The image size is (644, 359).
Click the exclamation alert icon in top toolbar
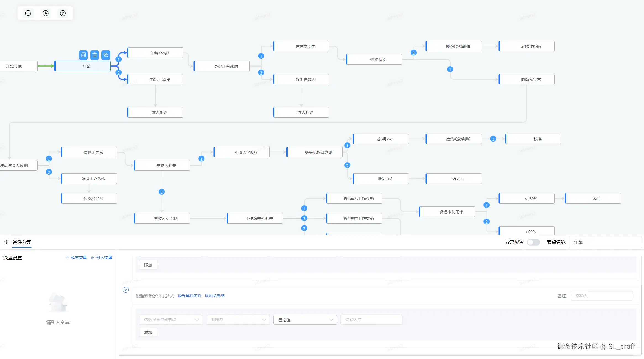pos(28,13)
